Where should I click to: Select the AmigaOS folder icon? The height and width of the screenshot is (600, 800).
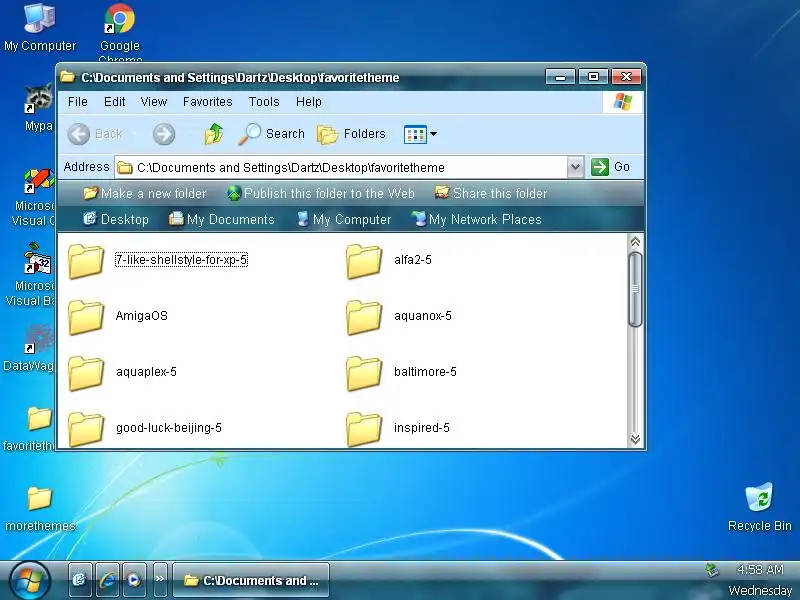click(x=86, y=317)
